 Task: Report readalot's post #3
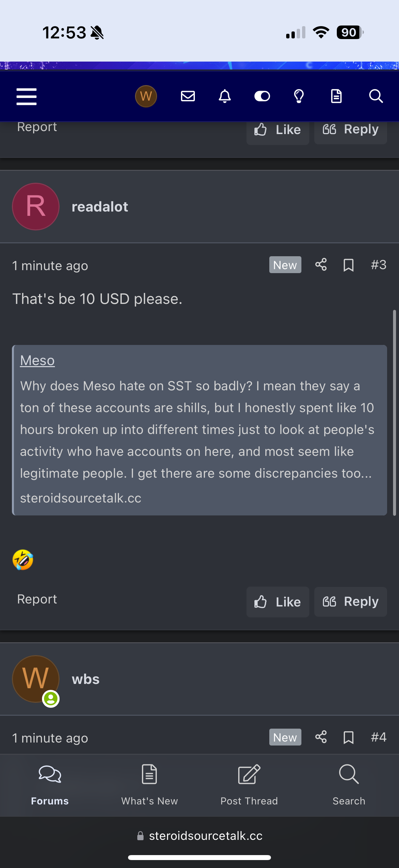coord(37,599)
